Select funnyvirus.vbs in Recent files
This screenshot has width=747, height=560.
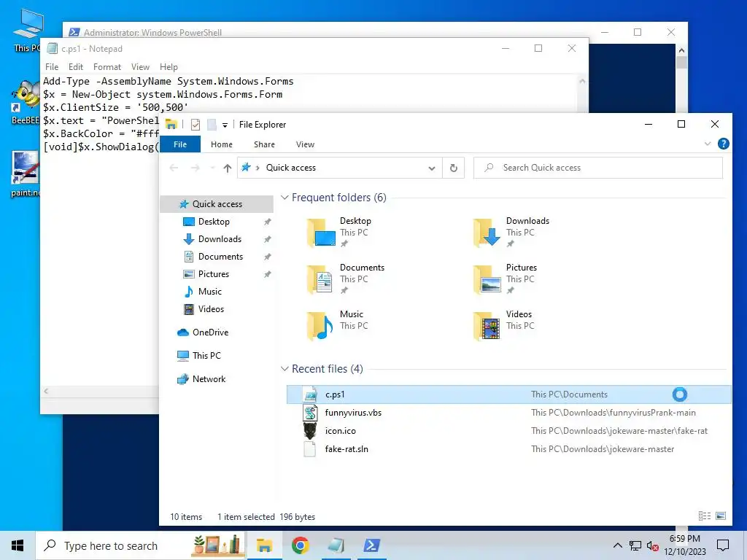[x=508, y=413]
